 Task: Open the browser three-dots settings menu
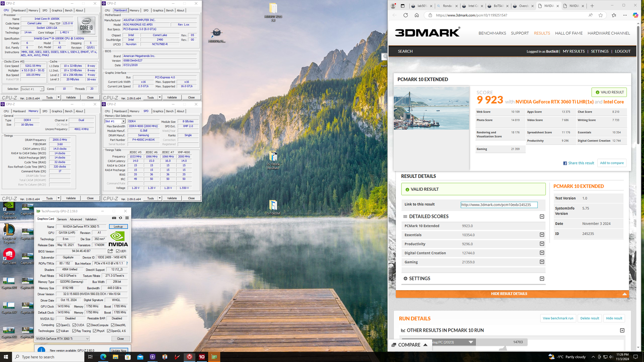coord(625,15)
